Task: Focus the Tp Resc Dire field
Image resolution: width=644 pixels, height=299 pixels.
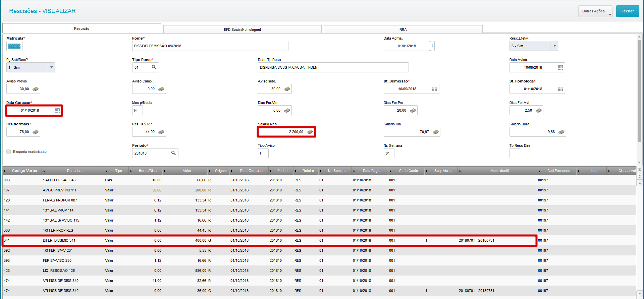Action: coord(515,153)
